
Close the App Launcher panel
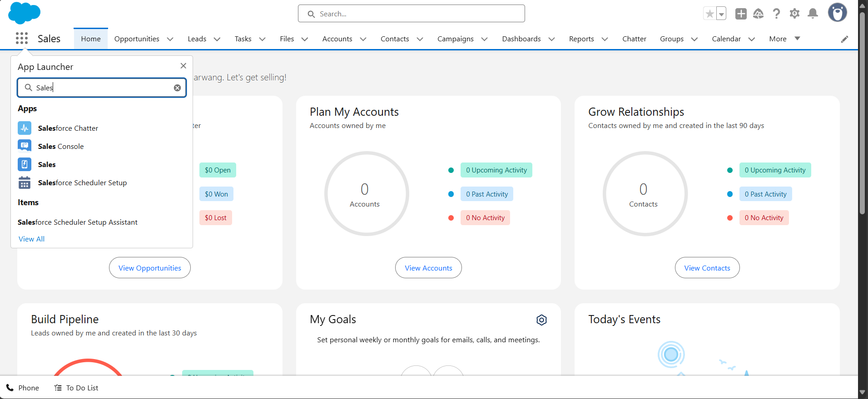(184, 66)
